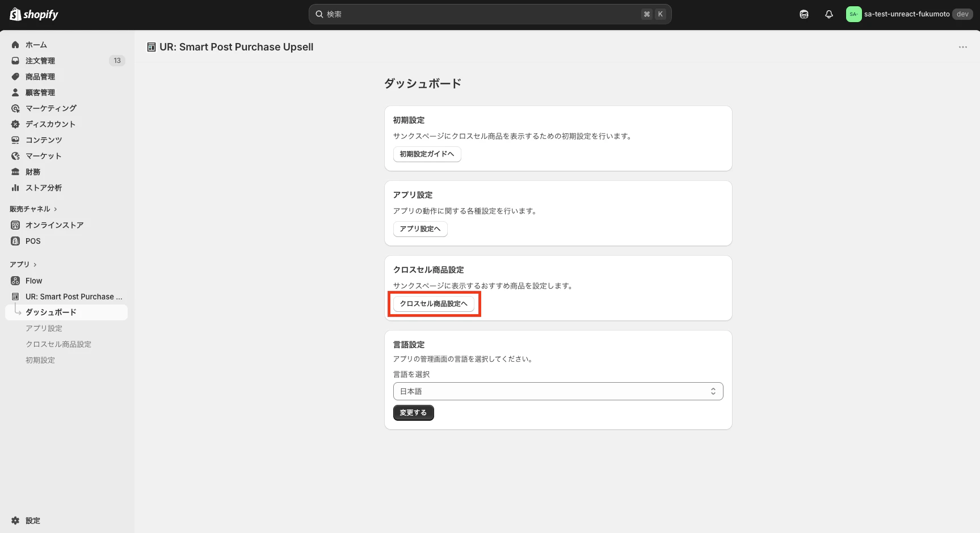Image resolution: width=980 pixels, height=533 pixels.
Task: Open the 財務 bank icon
Action: [15, 172]
